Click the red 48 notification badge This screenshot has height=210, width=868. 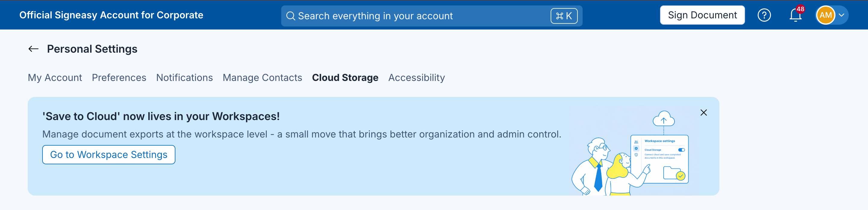tap(800, 9)
